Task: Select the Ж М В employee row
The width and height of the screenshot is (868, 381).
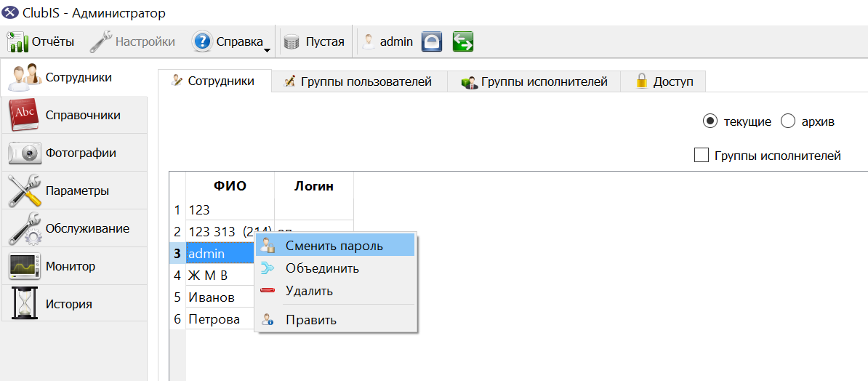Action: point(220,276)
